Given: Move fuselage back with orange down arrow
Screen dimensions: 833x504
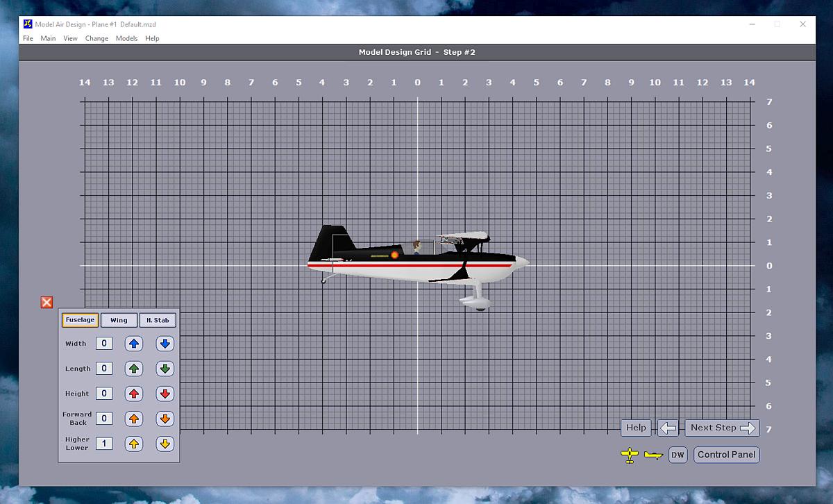Looking at the screenshot, I should 165,419.
